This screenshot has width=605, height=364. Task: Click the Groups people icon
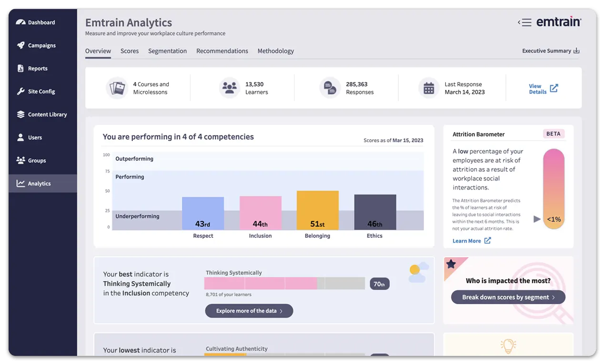[20, 161]
